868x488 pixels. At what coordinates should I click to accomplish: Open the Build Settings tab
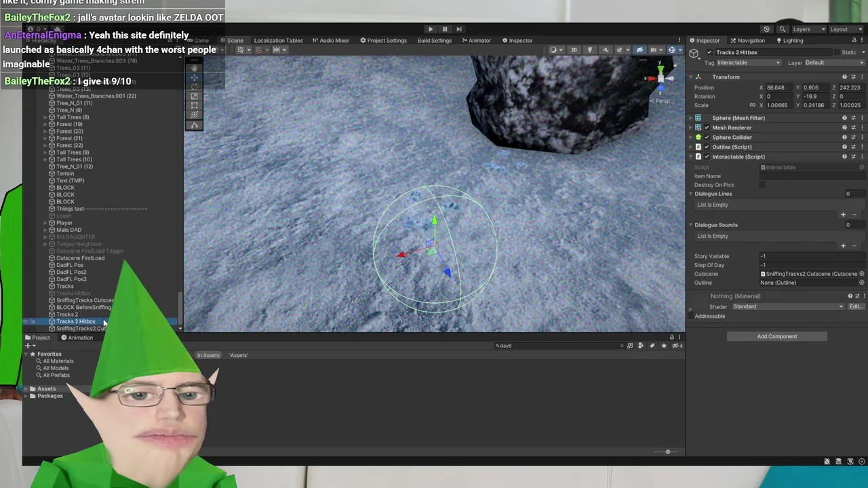(435, 41)
